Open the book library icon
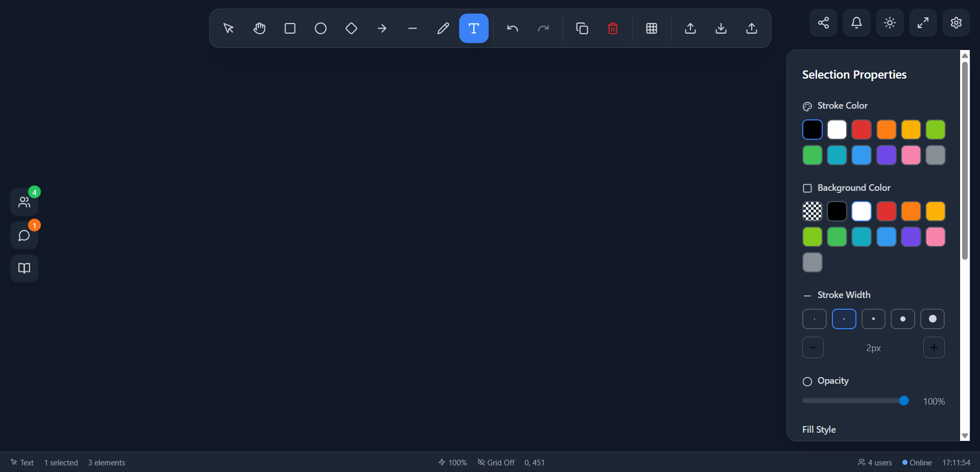 [x=25, y=268]
